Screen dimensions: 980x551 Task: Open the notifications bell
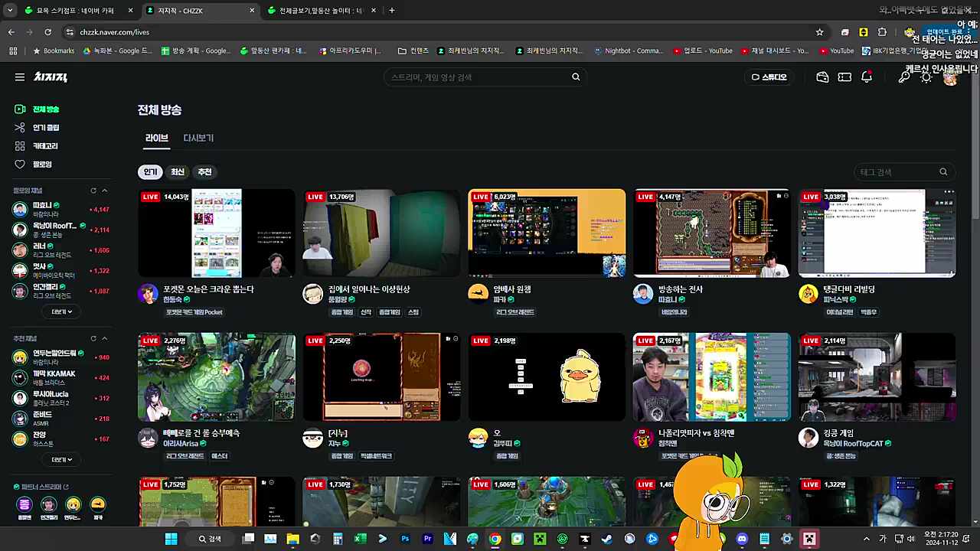click(x=867, y=77)
